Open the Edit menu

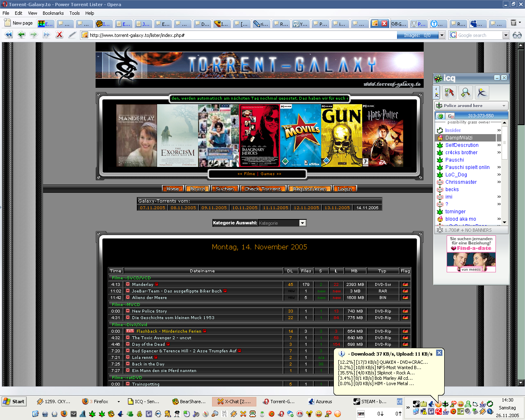pyautogui.click(x=18, y=13)
